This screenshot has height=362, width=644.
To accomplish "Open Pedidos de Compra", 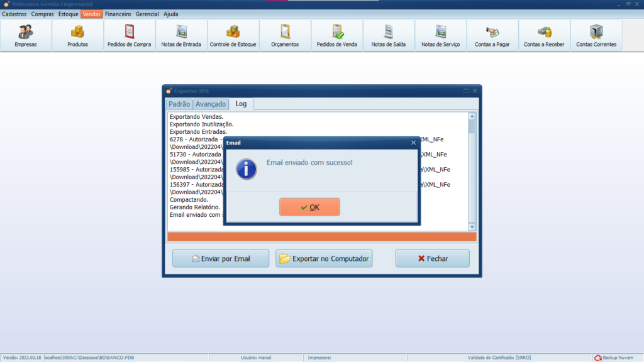I will (129, 35).
